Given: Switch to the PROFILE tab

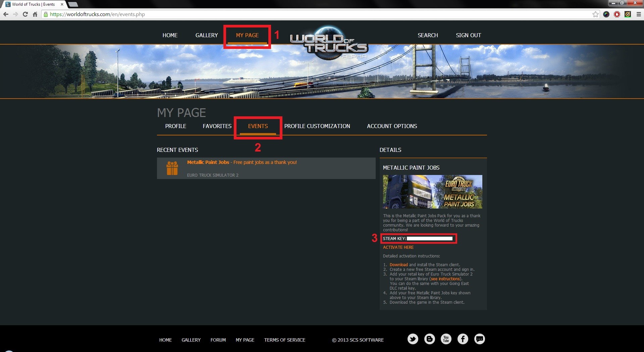Looking at the screenshot, I should (176, 126).
